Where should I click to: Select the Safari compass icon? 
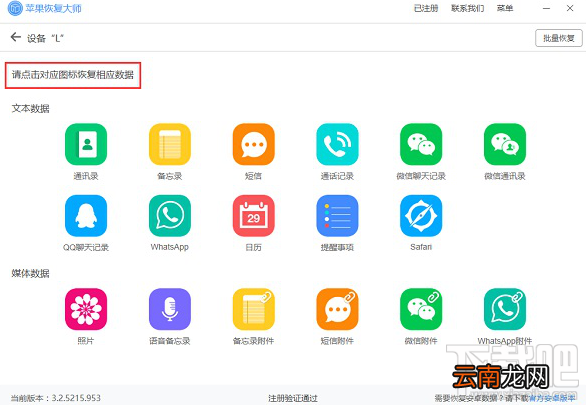(x=421, y=216)
